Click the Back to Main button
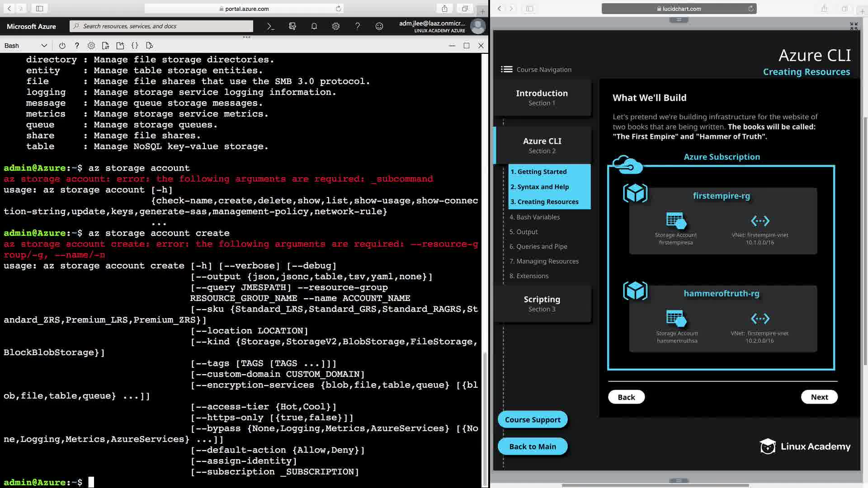This screenshot has height=488, width=868. pyautogui.click(x=533, y=446)
